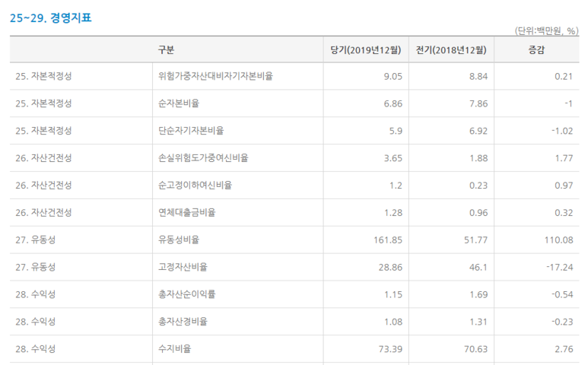Select the 손실위험도가중여신비율 row label
588x365 pixels.
[x=203, y=157]
